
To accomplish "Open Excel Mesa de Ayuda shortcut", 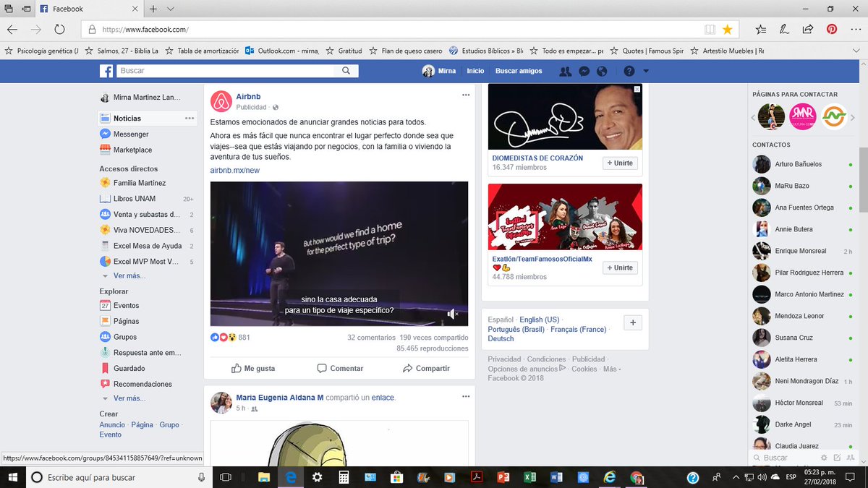I will [x=148, y=246].
